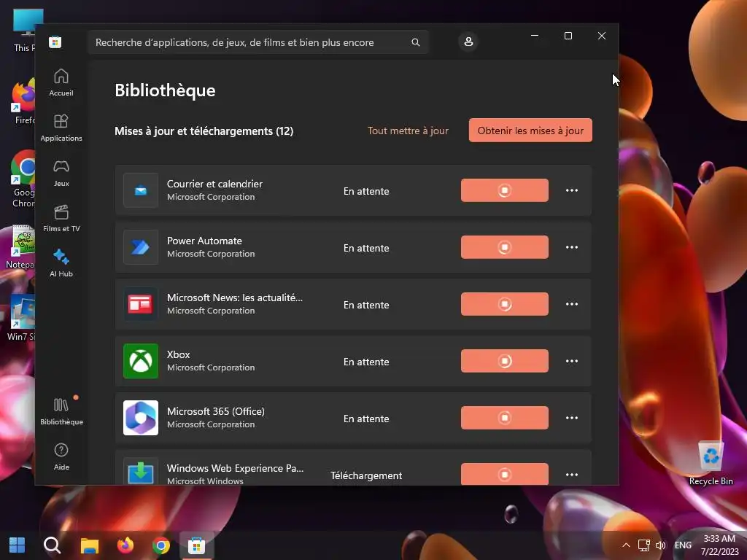Click Obtenir les mises à jour button

click(x=530, y=131)
